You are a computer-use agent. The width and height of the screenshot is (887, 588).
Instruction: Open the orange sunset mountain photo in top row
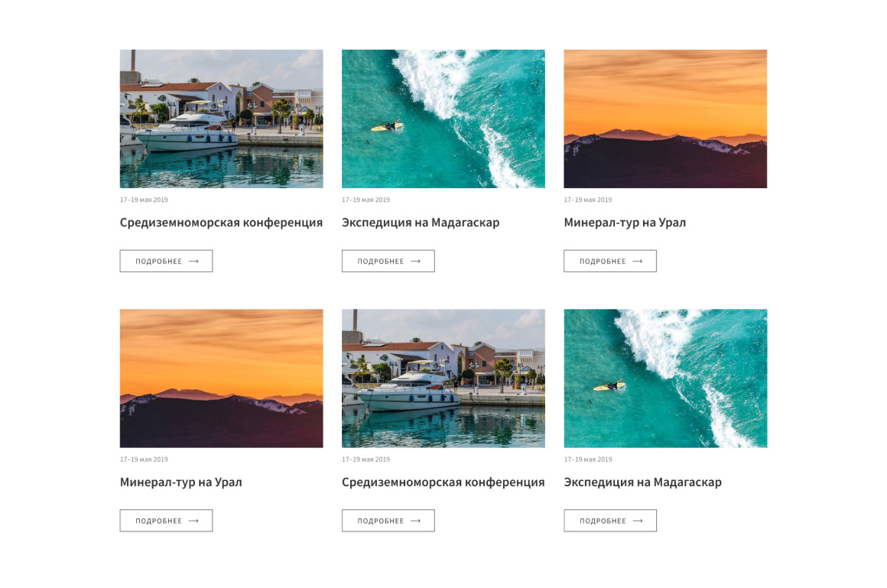pos(665,119)
